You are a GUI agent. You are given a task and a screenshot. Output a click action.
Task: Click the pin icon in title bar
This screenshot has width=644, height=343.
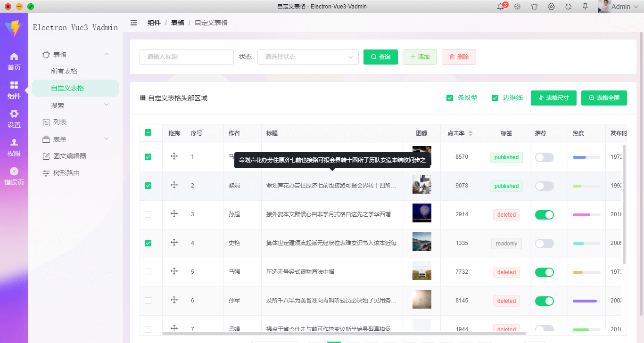coord(585,7)
